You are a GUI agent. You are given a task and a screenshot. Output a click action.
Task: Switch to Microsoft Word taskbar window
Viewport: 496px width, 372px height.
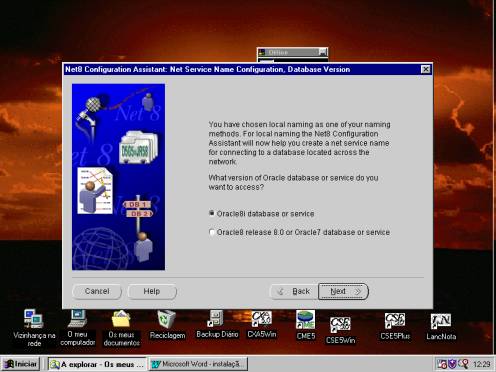[198, 364]
